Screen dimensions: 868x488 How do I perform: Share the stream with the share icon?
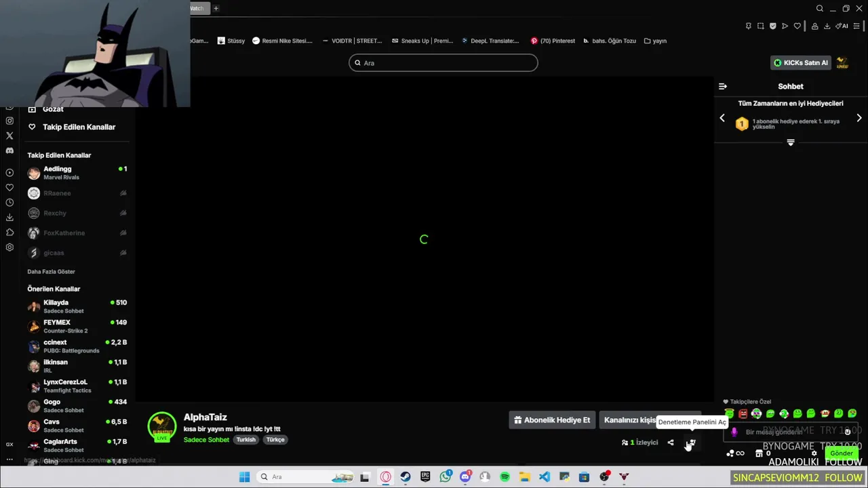(x=671, y=443)
